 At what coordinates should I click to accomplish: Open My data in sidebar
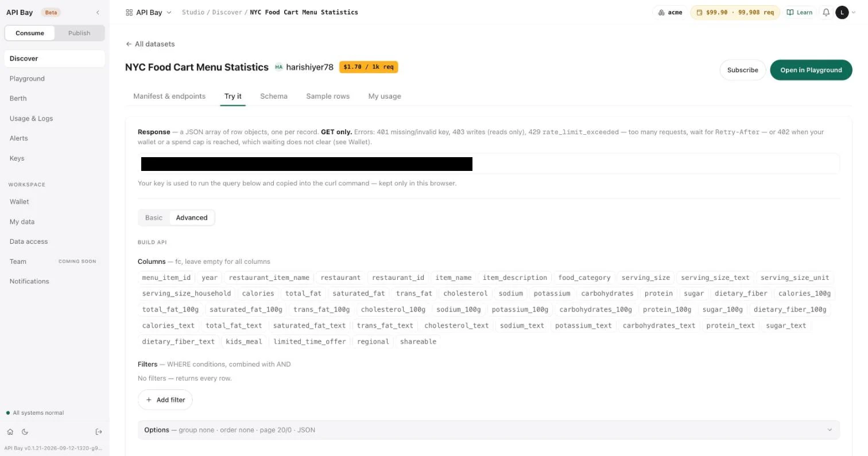[55, 221]
